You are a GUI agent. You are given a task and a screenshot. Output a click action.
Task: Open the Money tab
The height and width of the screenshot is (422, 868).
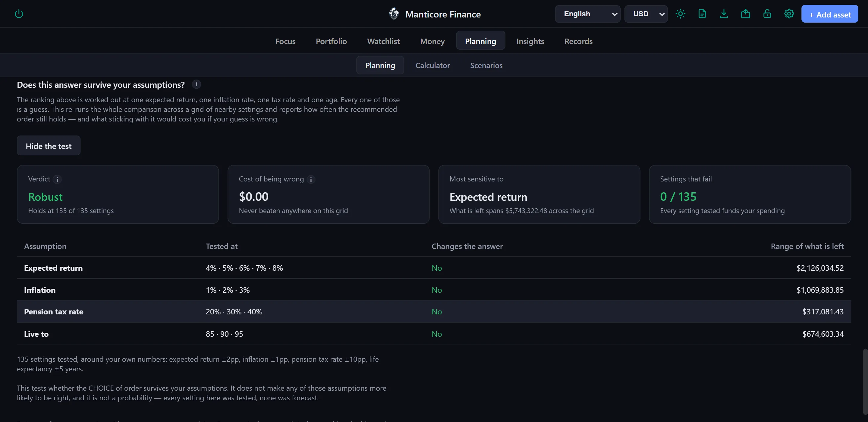(x=432, y=41)
